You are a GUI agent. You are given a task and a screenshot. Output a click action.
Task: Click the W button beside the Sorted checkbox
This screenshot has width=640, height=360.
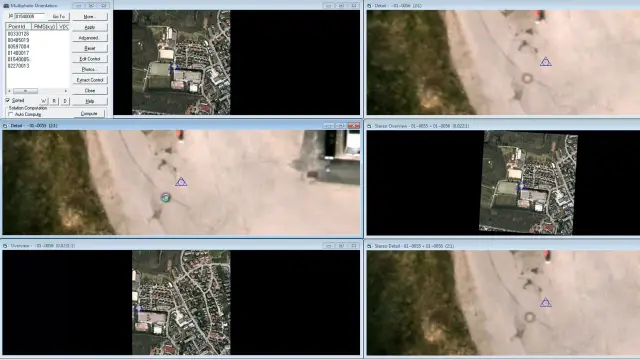click(x=44, y=101)
